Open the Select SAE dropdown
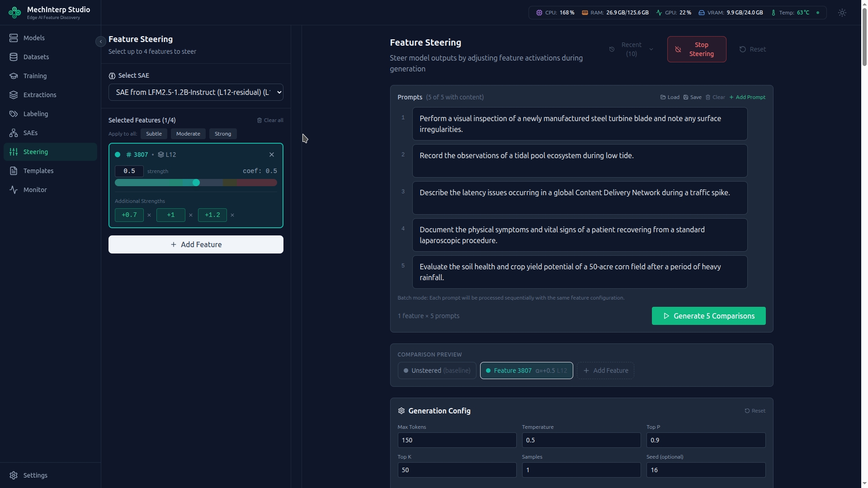 pos(196,92)
